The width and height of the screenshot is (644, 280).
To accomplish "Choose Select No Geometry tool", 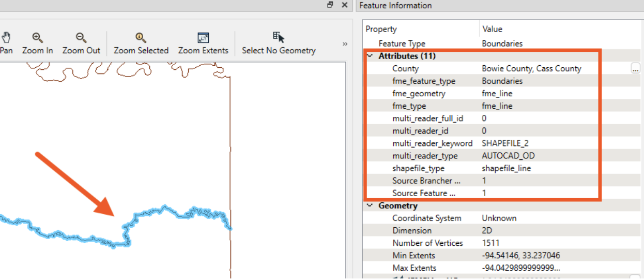I will point(279,43).
